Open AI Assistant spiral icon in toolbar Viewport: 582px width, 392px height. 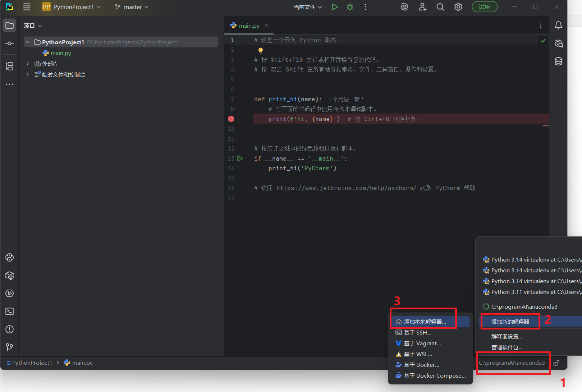tap(404, 7)
